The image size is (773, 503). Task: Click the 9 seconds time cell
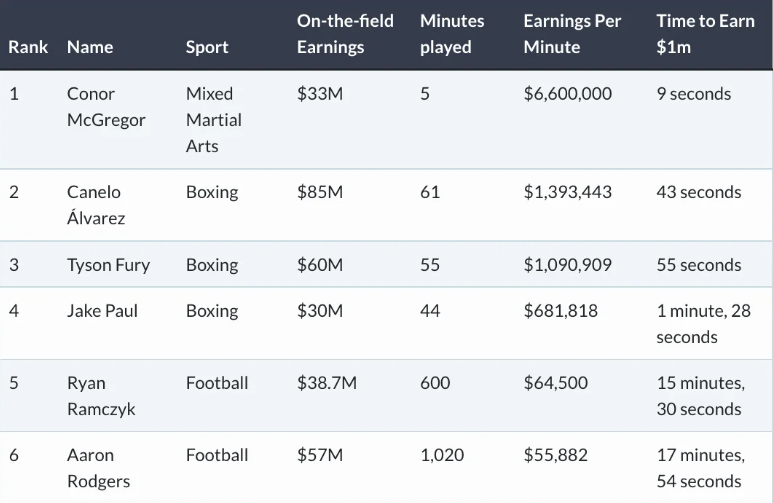tap(693, 94)
